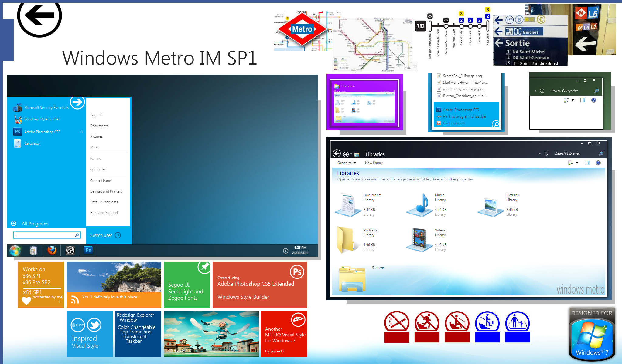Click refresh icon in Search Computer window
This screenshot has height=364, width=622.
542,91
